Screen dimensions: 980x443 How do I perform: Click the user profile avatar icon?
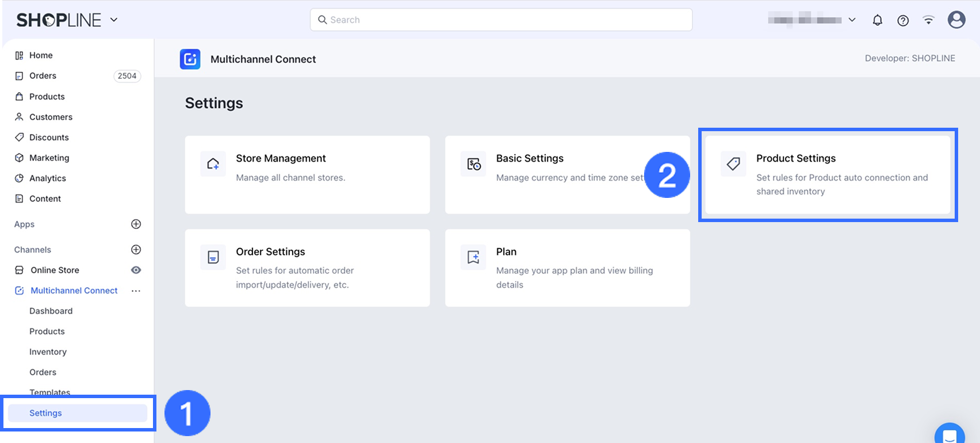[956, 20]
